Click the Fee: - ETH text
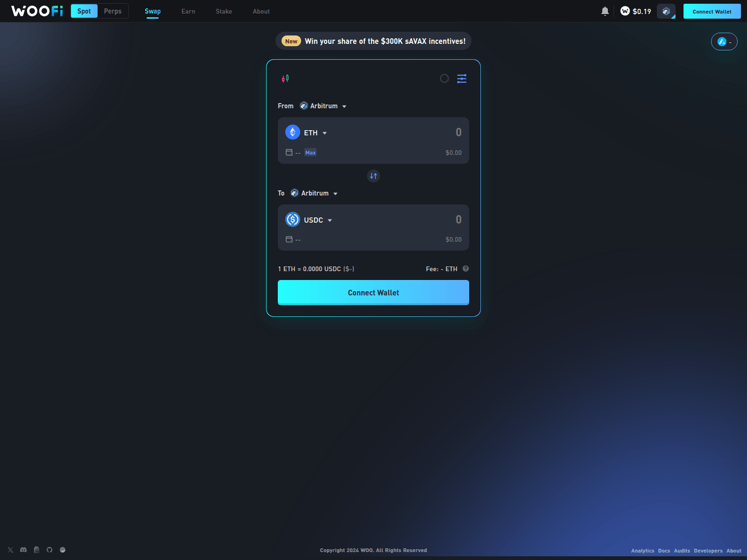Viewport: 747px width, 560px height. tap(442, 269)
